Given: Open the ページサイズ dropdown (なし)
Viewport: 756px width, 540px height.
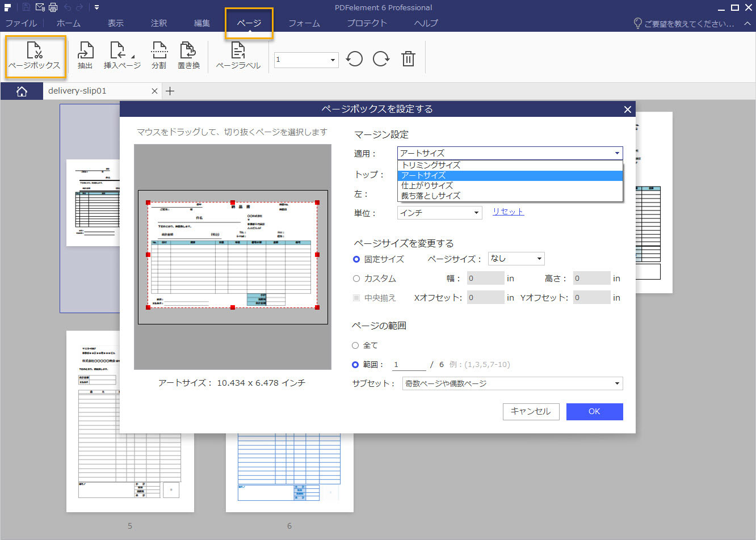Looking at the screenshot, I should (x=516, y=259).
